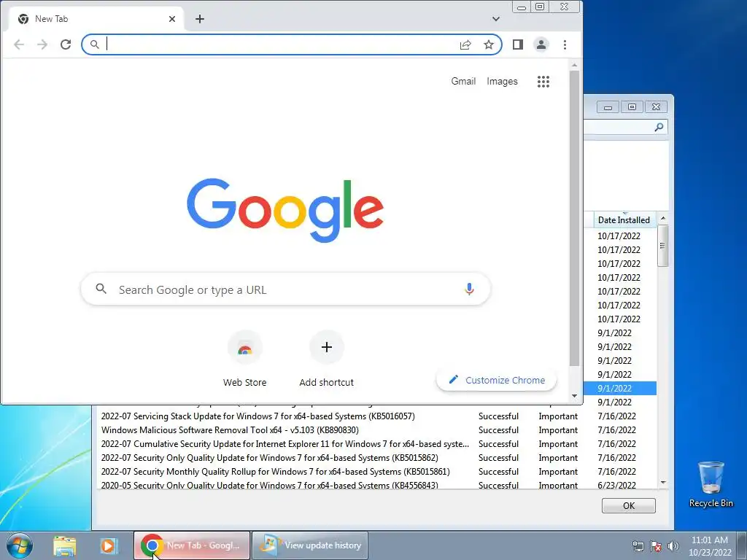Switch to View update history taskbar button
The image size is (747, 560).
coord(309,545)
